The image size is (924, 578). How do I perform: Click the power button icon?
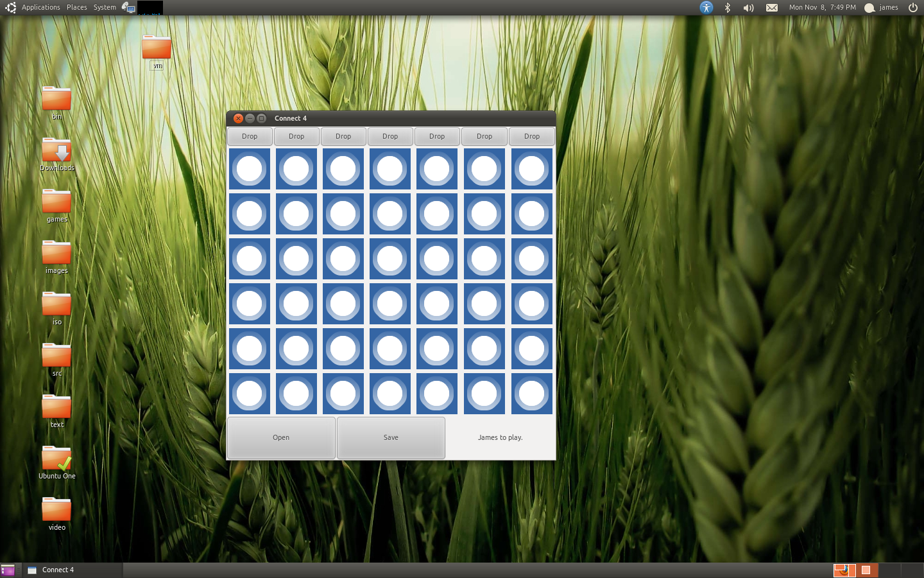click(913, 8)
